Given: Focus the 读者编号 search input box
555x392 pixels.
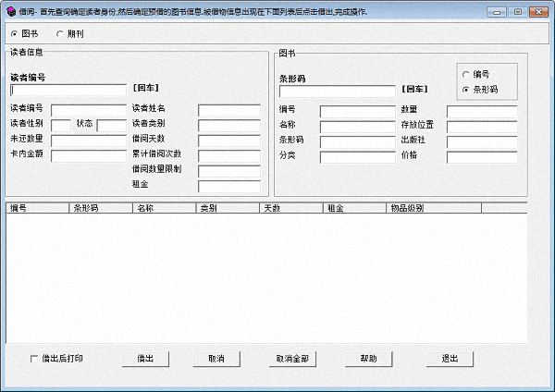Looking at the screenshot, I should 68,91.
